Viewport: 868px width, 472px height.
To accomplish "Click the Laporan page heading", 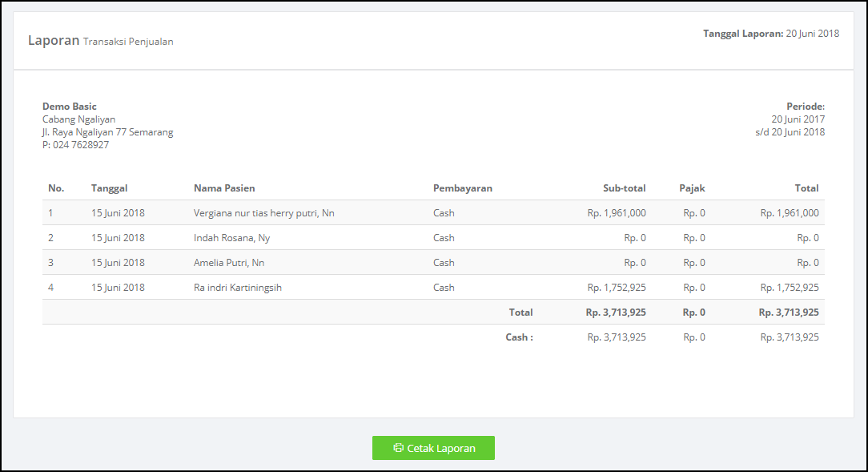I will coord(54,40).
